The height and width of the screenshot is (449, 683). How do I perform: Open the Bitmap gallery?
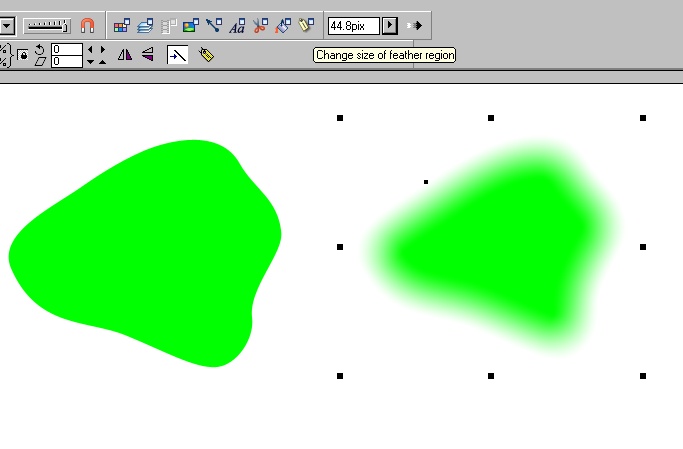click(x=191, y=26)
